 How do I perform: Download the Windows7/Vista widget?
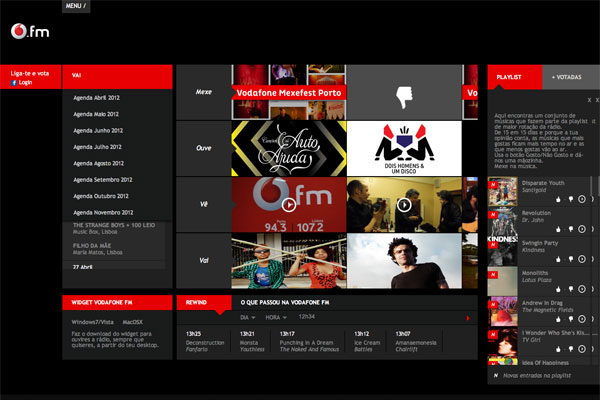click(92, 322)
